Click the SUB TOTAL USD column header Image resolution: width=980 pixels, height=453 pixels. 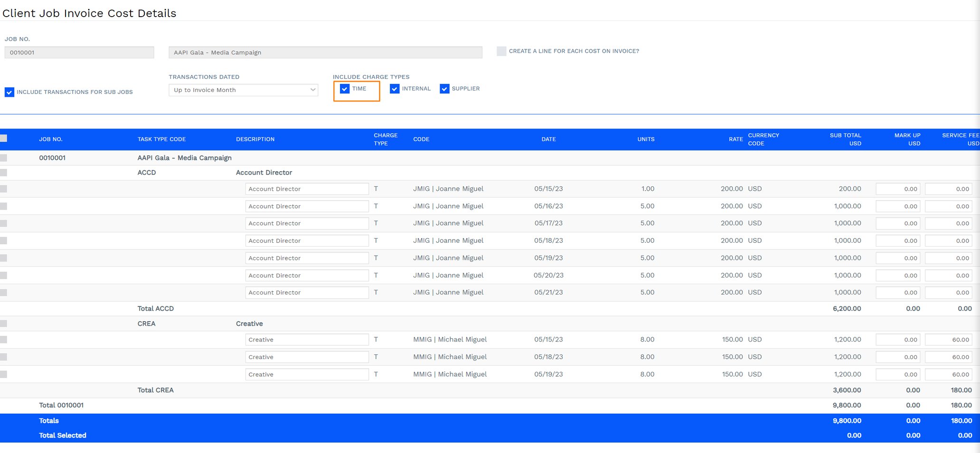coord(845,139)
